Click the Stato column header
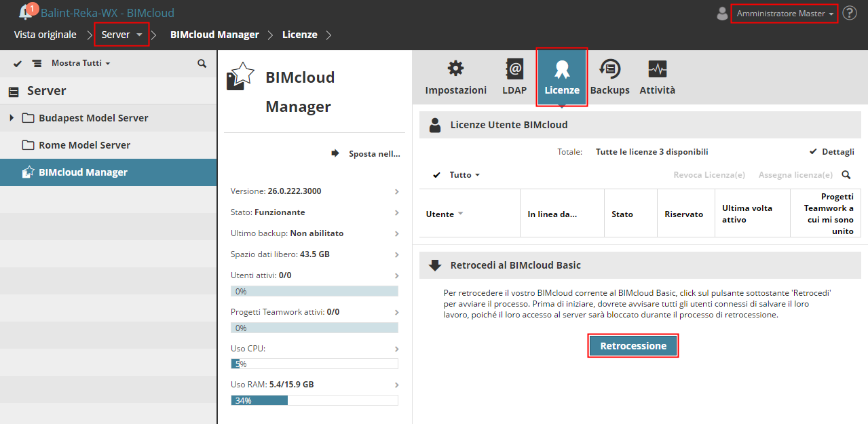This screenshot has width=868, height=424. [630, 214]
